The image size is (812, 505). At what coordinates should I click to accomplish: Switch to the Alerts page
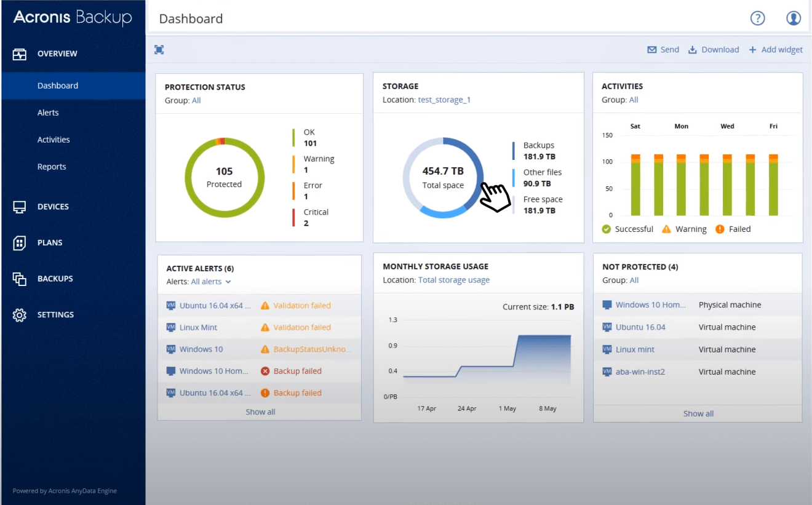(x=47, y=112)
